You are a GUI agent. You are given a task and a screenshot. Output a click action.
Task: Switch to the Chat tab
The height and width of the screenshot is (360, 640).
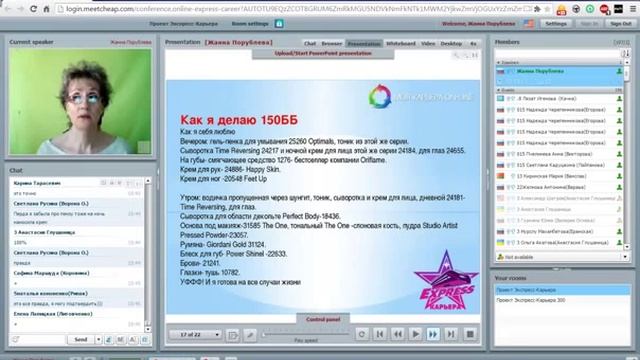[x=310, y=43]
